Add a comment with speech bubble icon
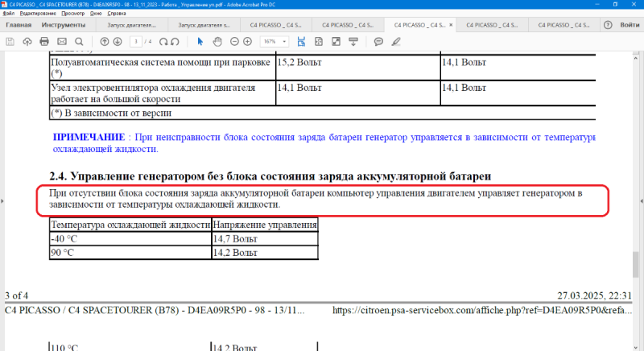The image size is (644, 351). (x=378, y=41)
